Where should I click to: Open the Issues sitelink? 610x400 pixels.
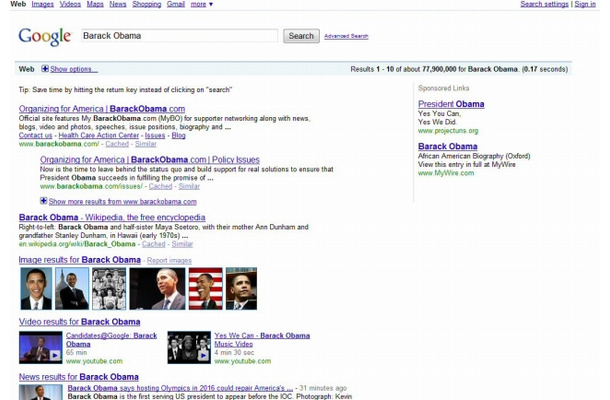tap(155, 135)
